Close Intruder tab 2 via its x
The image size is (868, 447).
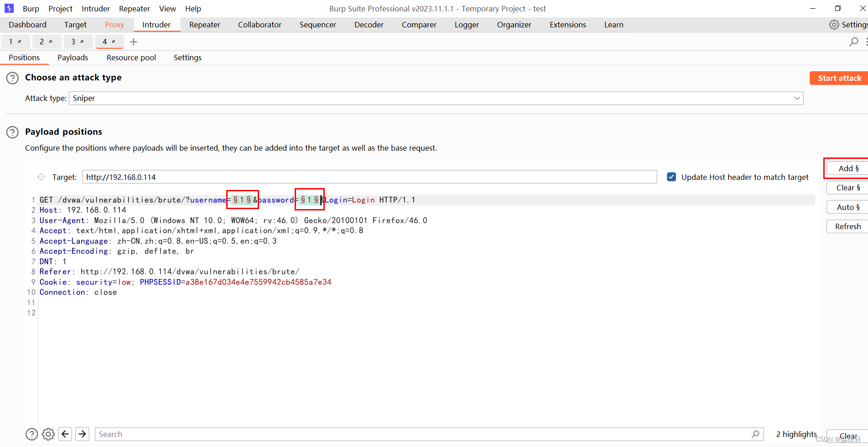click(51, 42)
